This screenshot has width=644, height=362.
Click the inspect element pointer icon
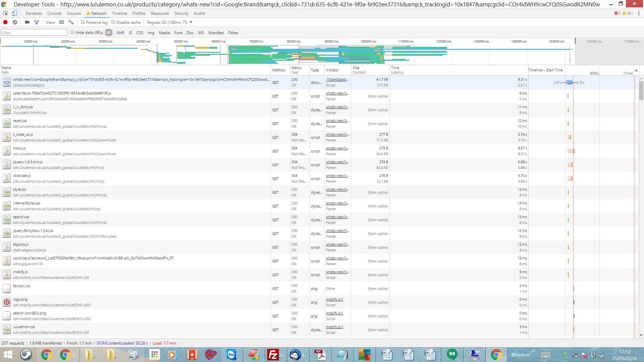point(5,13)
